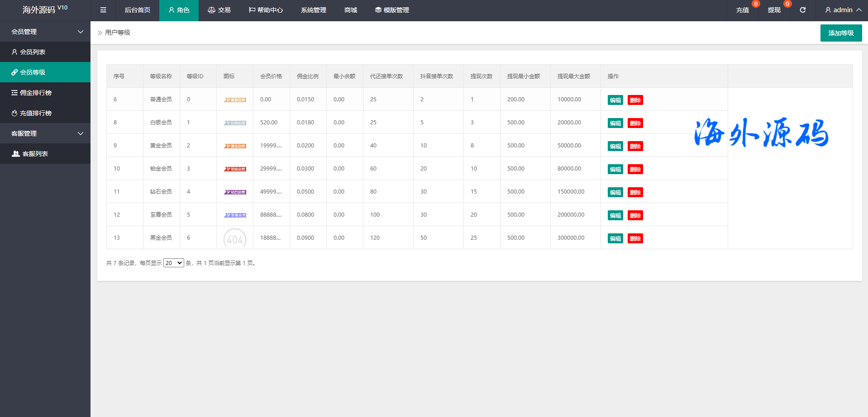868x417 pixels.
Task: Go to 会员列表 in the sidebar
Action: tap(33, 52)
